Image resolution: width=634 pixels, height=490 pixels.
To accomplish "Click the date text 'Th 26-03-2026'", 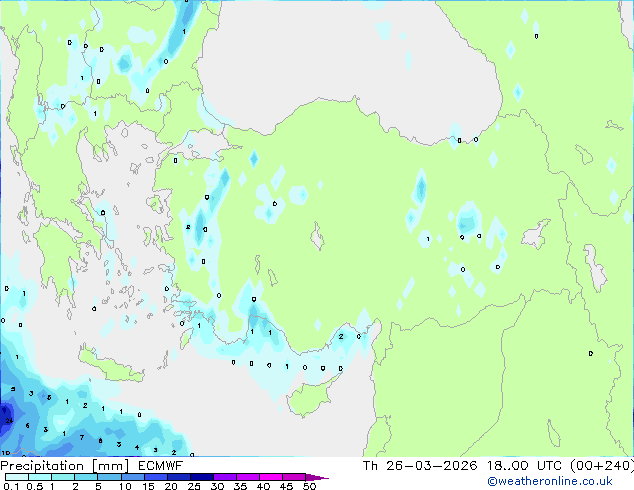I will (x=420, y=466).
